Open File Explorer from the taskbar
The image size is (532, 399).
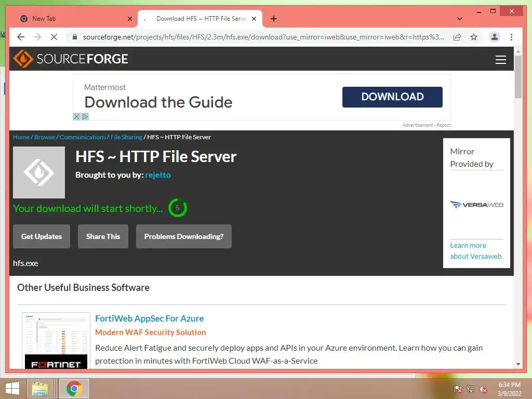40,389
